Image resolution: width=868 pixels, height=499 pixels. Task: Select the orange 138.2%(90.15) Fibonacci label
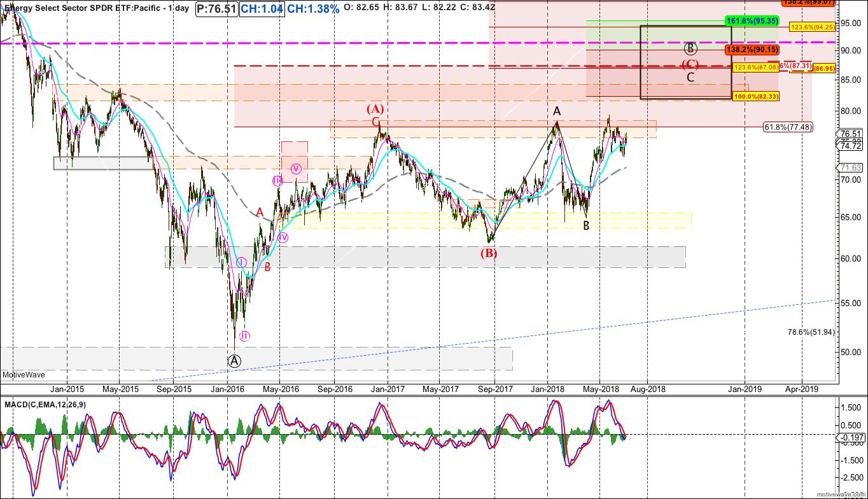click(x=752, y=49)
